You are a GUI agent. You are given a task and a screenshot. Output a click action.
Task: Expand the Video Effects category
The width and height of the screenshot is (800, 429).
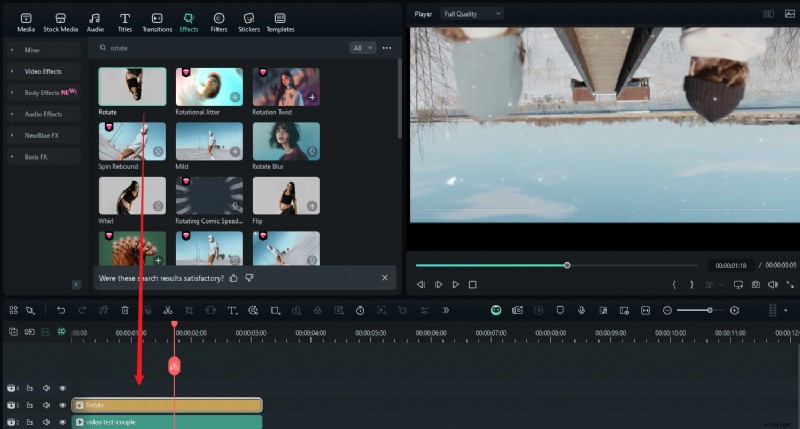44,71
